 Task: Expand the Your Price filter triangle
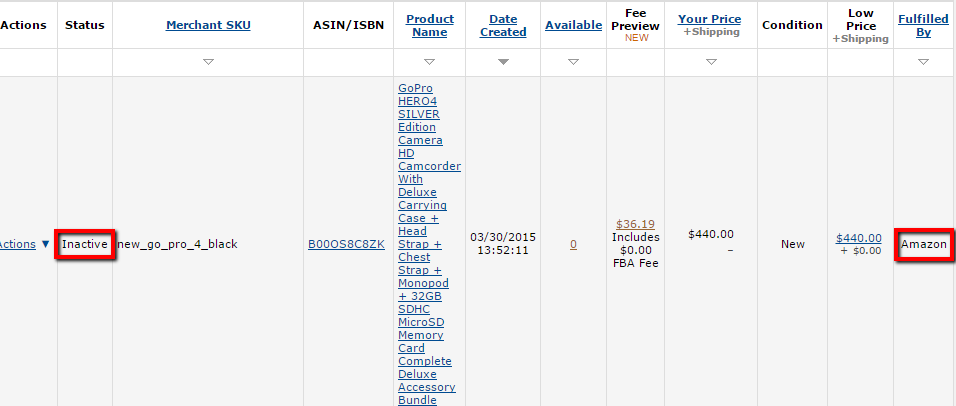(711, 62)
